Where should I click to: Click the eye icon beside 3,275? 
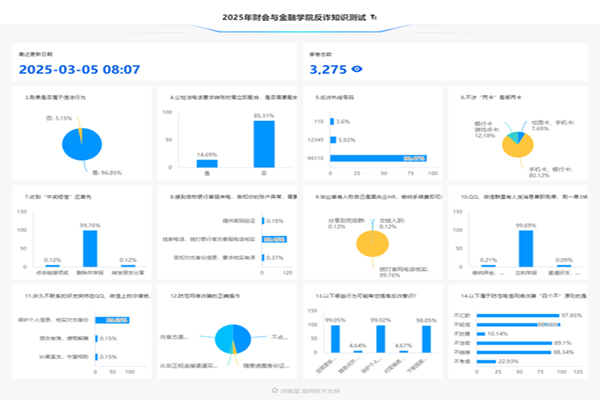click(x=357, y=69)
